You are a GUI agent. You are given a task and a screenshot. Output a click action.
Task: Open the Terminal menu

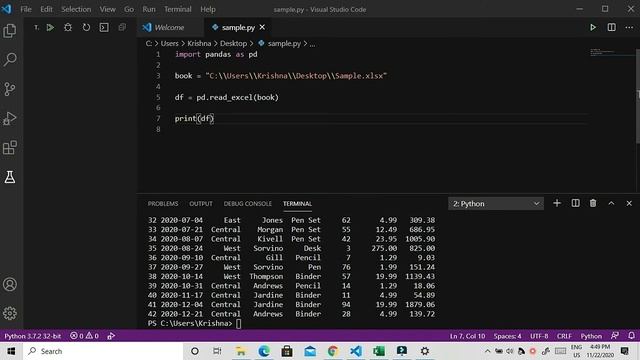pos(178,9)
